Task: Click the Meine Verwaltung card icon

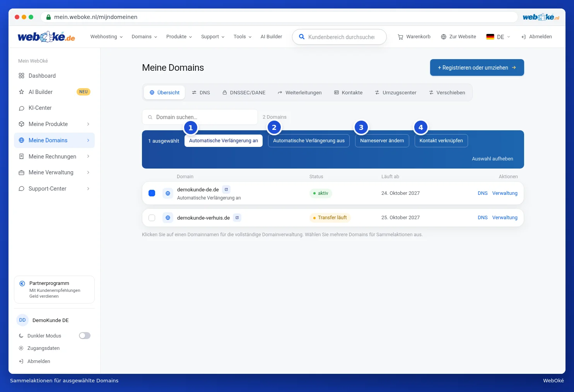Action: (x=21, y=172)
